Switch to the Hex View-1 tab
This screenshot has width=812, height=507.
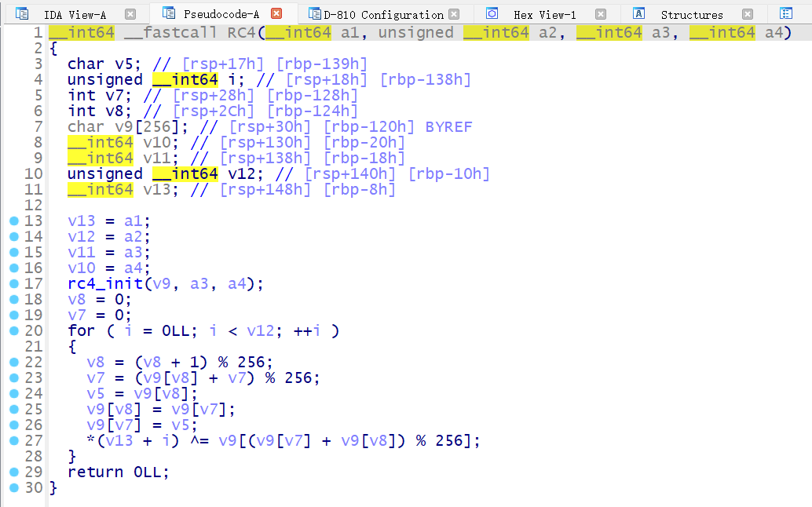coord(544,15)
